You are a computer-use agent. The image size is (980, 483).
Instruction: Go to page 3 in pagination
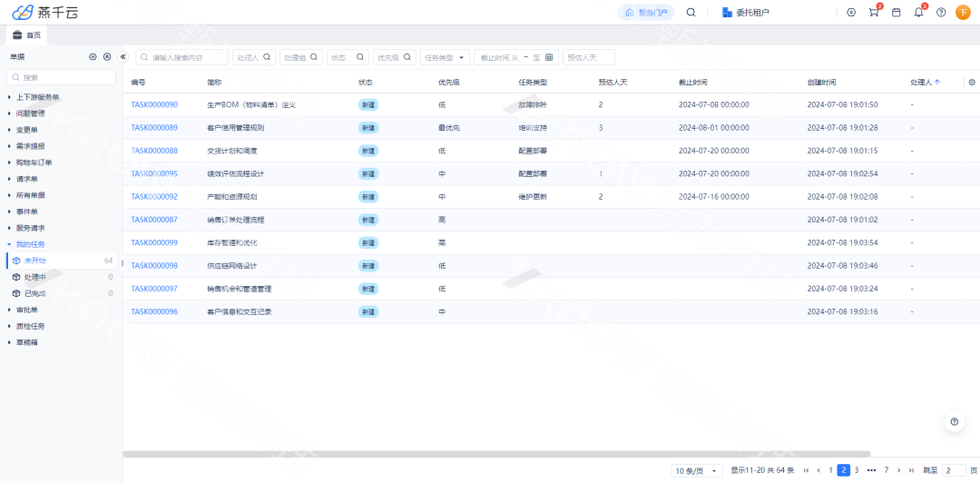tap(858, 470)
